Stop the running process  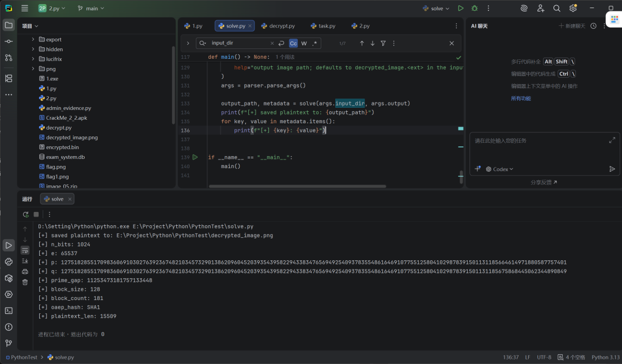(x=36, y=214)
